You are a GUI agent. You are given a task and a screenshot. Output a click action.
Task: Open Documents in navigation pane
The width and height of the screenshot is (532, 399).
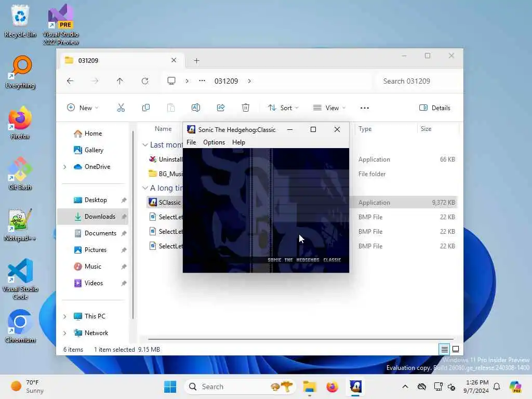(x=95, y=233)
